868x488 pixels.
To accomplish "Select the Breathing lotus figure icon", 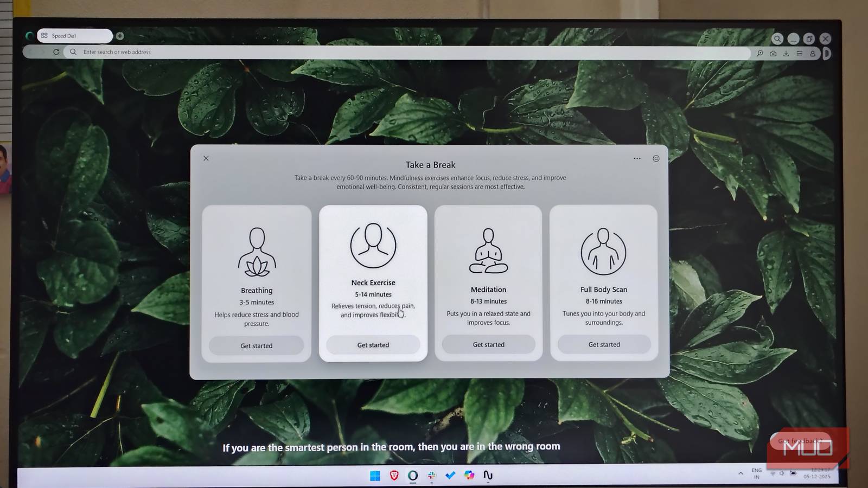I will [x=257, y=252].
